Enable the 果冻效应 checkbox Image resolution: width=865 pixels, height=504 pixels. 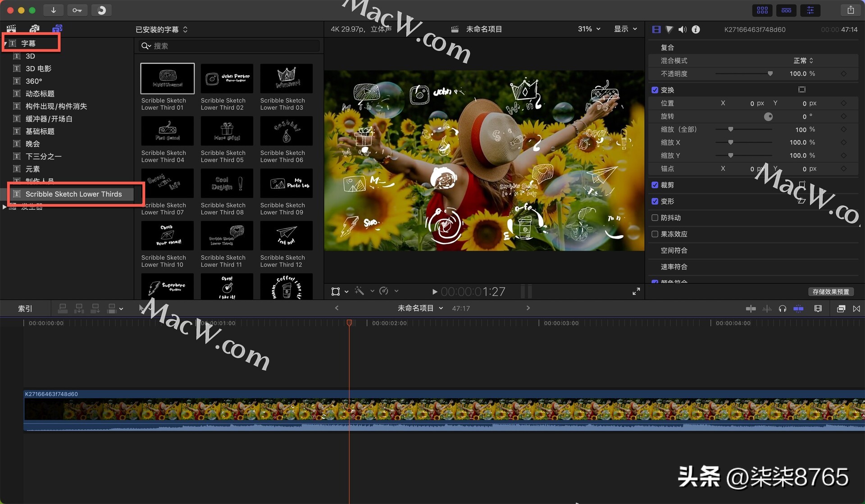point(655,234)
